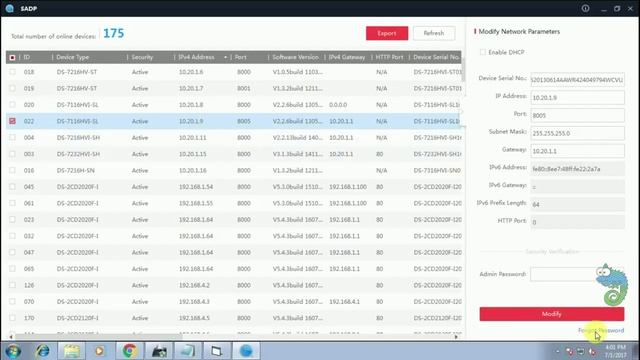
Task: Check the box for device ID 045
Action: (x=12, y=187)
